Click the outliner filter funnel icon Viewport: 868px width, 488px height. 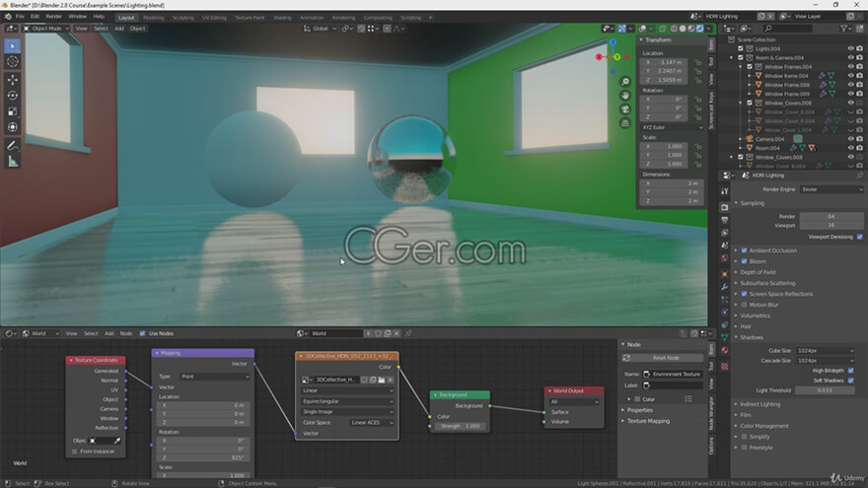pos(843,29)
